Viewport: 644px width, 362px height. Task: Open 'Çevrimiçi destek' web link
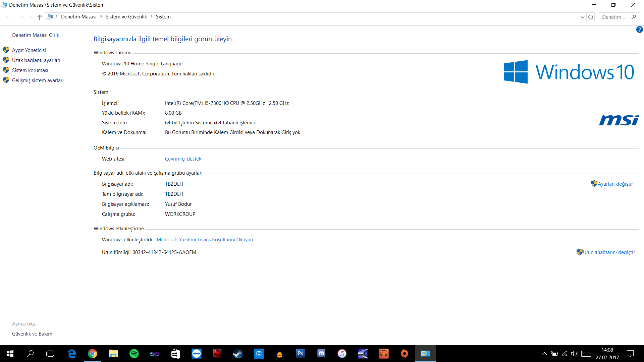pos(183,159)
